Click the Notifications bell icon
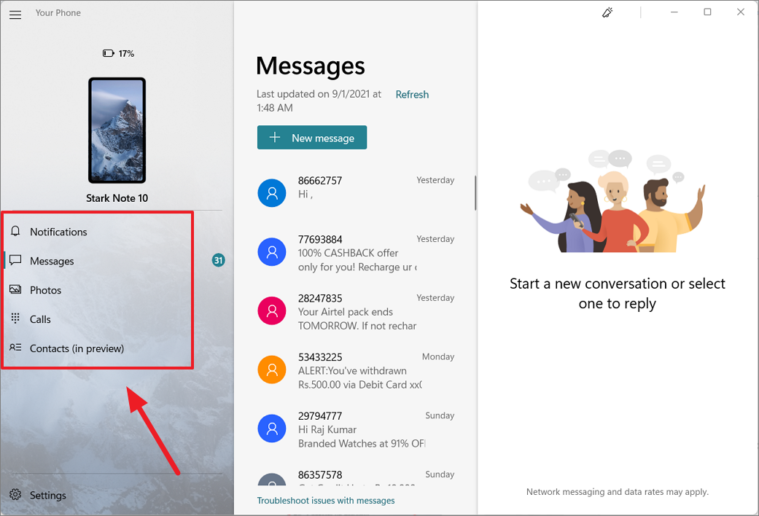The image size is (759, 516). pyautogui.click(x=15, y=231)
